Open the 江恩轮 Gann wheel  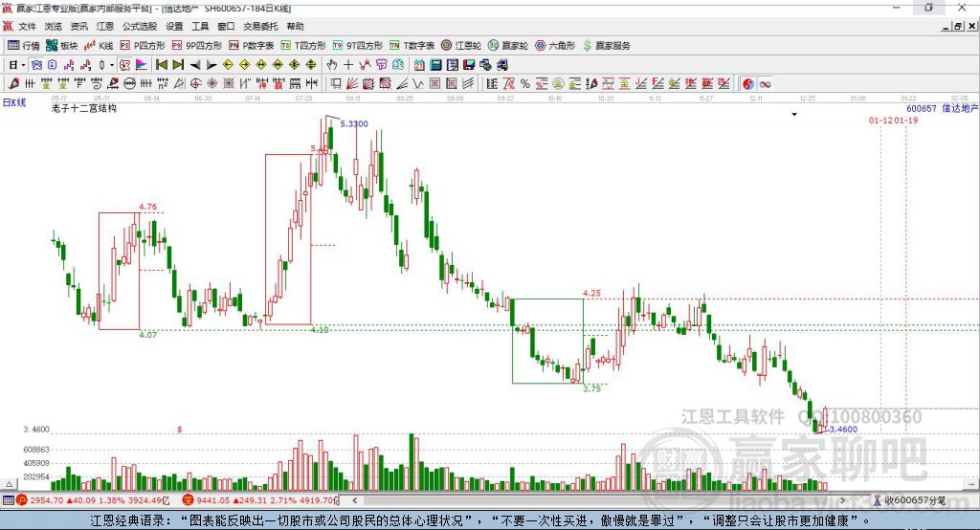point(461,46)
